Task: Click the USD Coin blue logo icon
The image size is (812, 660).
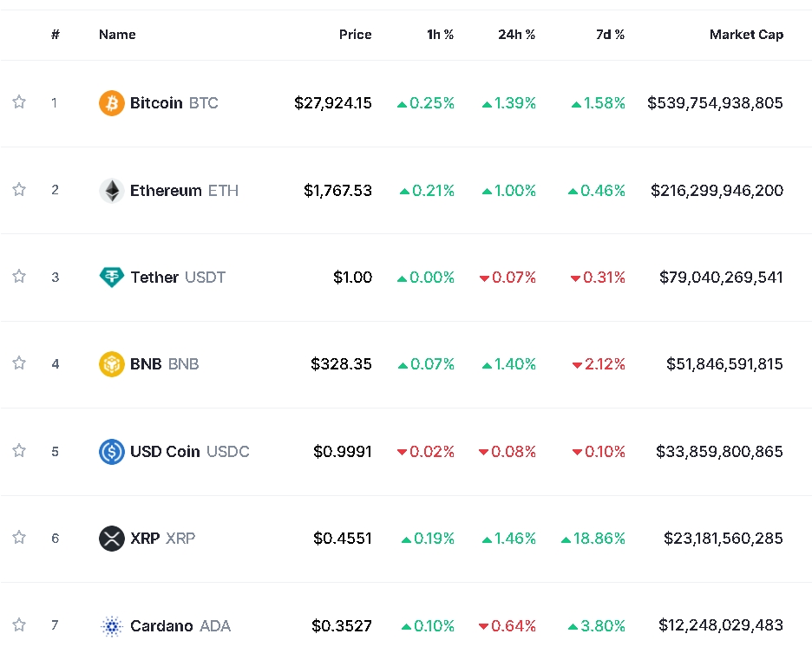Action: pyautogui.click(x=112, y=452)
